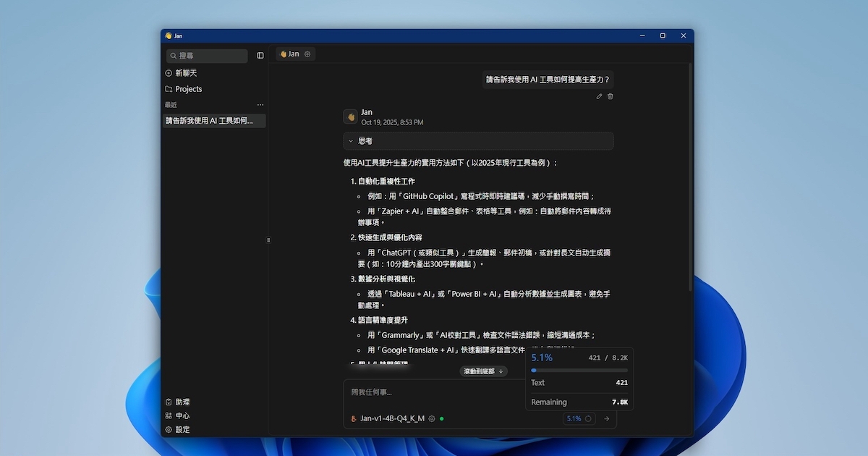
Task: Click the user message 請告訴我使用 AI 工具如何提高生產力？
Action: tap(548, 80)
